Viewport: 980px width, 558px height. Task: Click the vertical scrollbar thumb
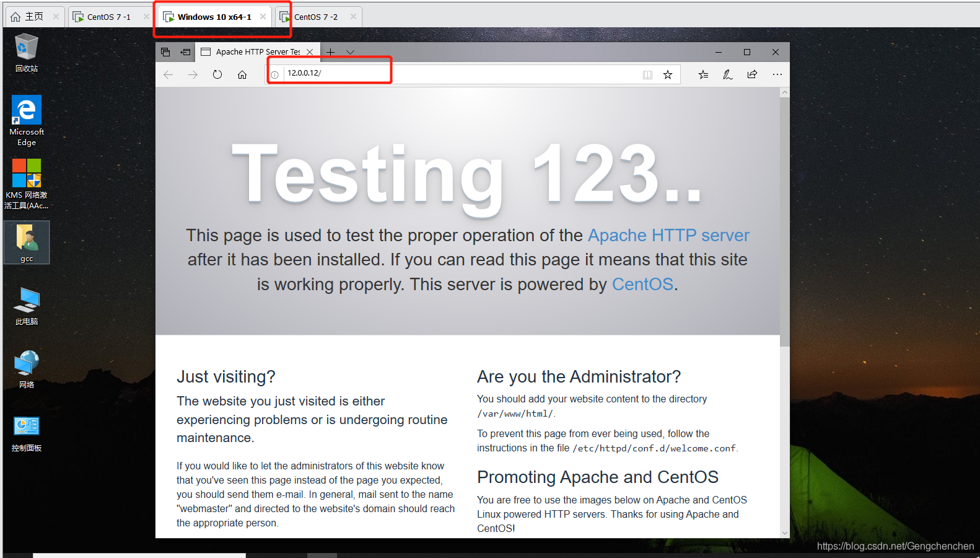click(785, 221)
